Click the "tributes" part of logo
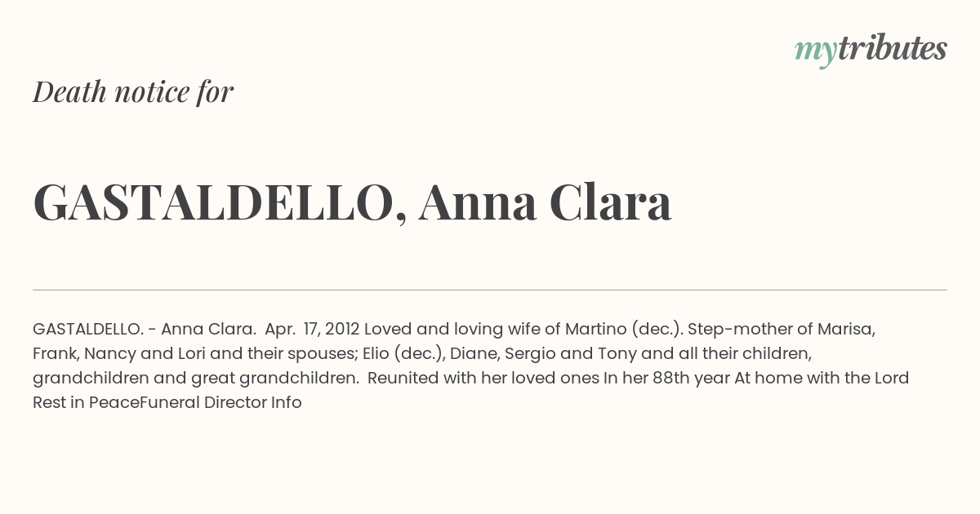Screen dimensions: 980x514 [x=892, y=48]
